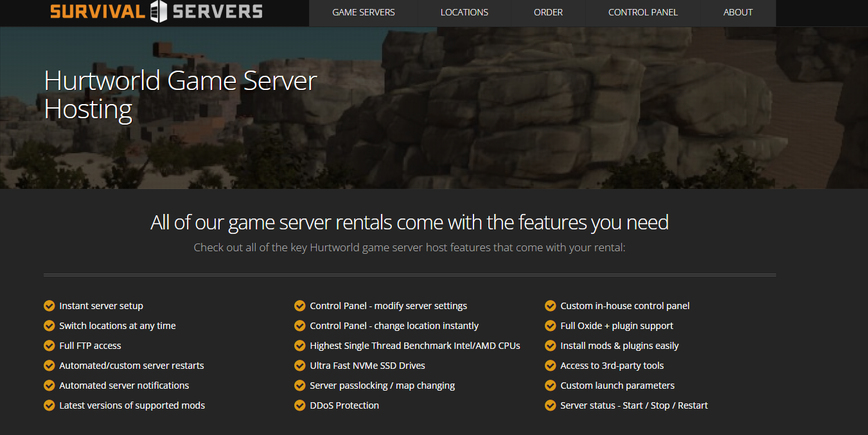Open the Control Panel nav item
The image size is (868, 435).
coord(643,12)
